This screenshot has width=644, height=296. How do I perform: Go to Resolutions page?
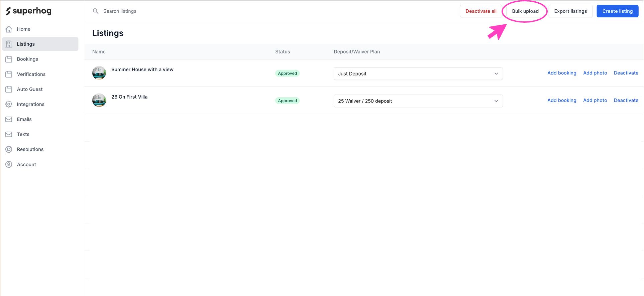click(x=40, y=149)
